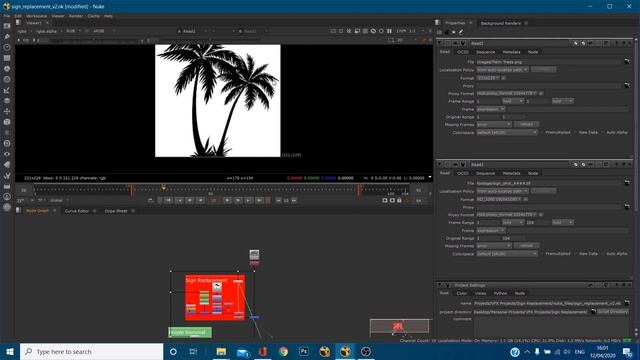This screenshot has height=360, width=640.
Task: Toggle Raw Data checkbox in Read1 properties
Action: (x=575, y=132)
